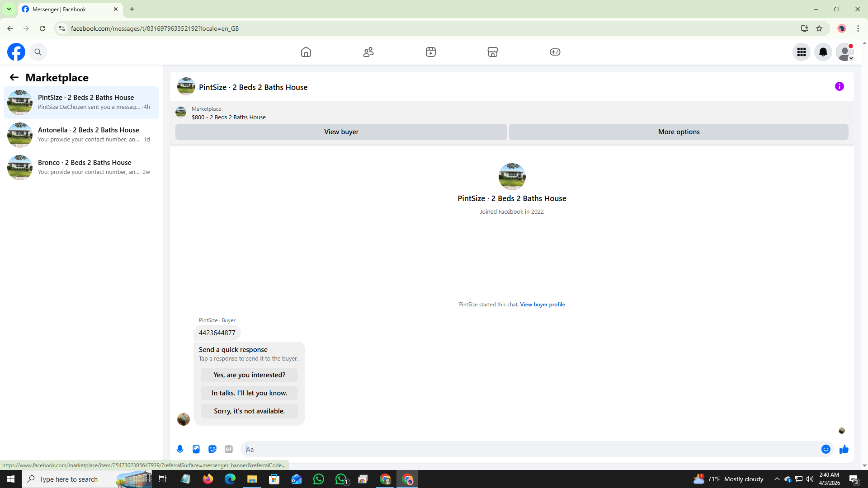
Task: Click the address bar URL
Action: [155, 28]
